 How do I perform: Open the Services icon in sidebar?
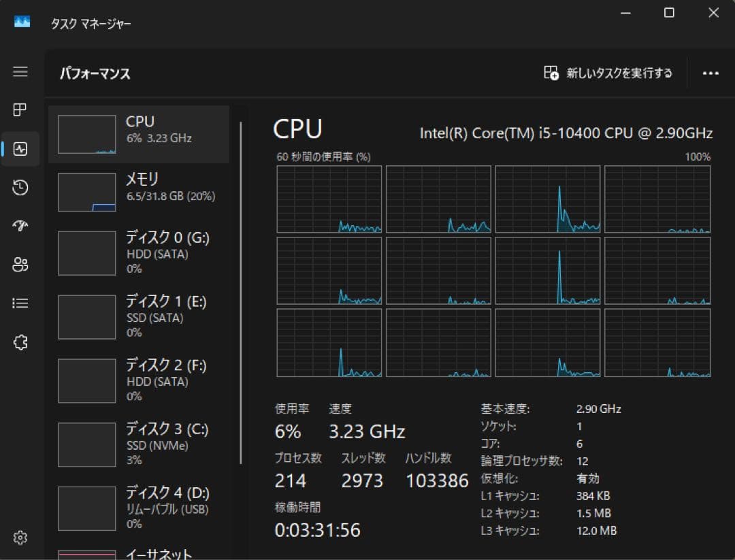20,342
